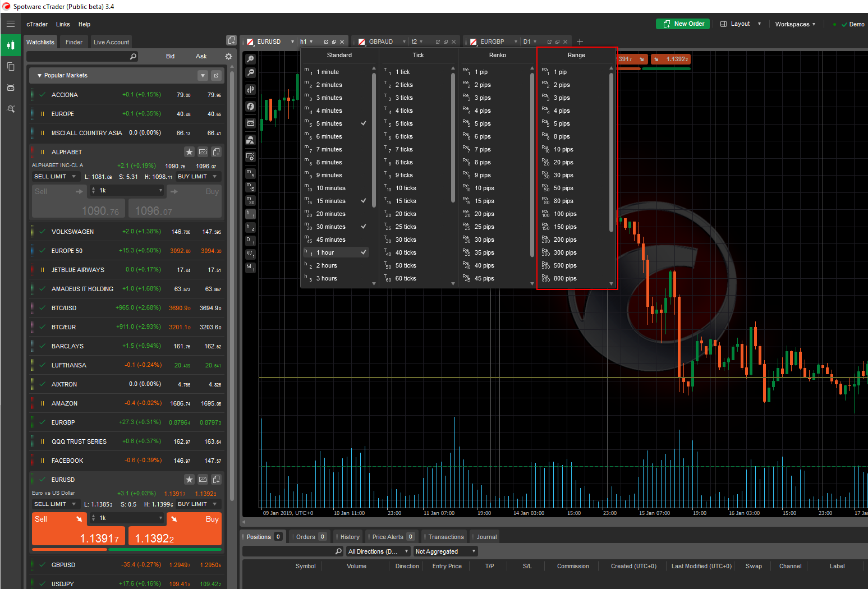This screenshot has width=868, height=589.
Task: Open the Price Alerts tab
Action: point(392,537)
